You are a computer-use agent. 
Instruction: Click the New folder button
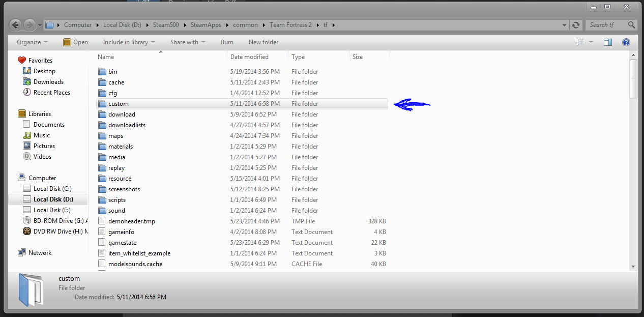click(x=264, y=42)
